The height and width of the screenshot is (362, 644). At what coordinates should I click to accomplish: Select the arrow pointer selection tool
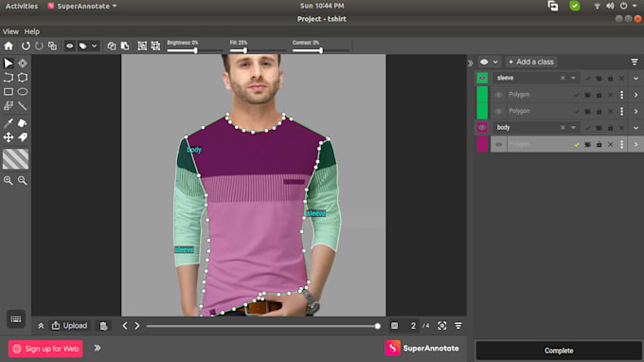[x=9, y=63]
